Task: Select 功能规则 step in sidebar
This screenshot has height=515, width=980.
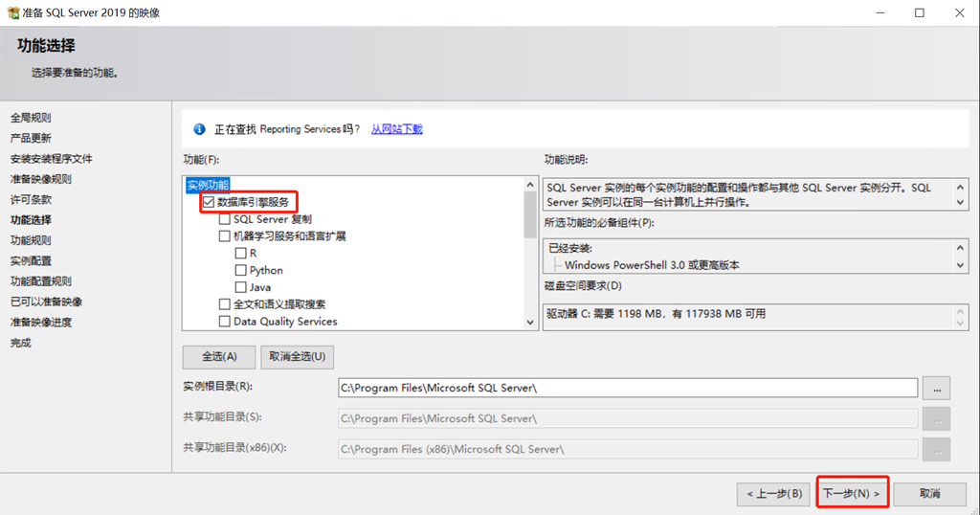Action: tap(31, 240)
